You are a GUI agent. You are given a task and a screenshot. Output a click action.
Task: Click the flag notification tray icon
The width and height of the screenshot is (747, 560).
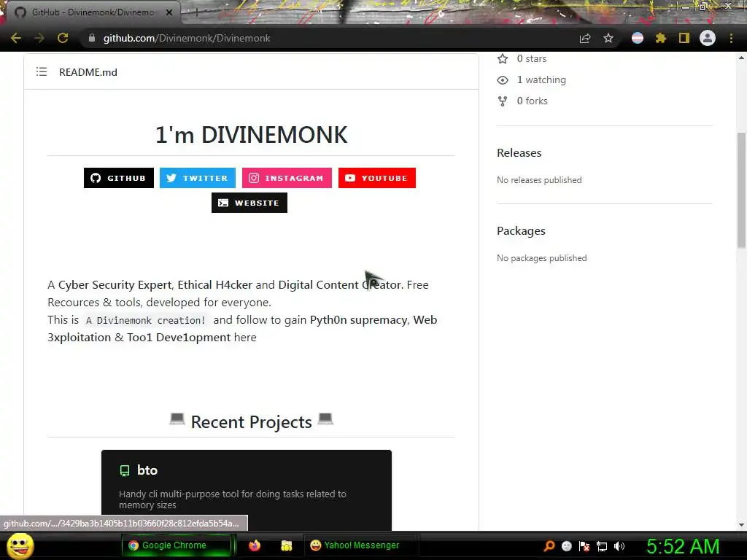pyautogui.click(x=584, y=546)
